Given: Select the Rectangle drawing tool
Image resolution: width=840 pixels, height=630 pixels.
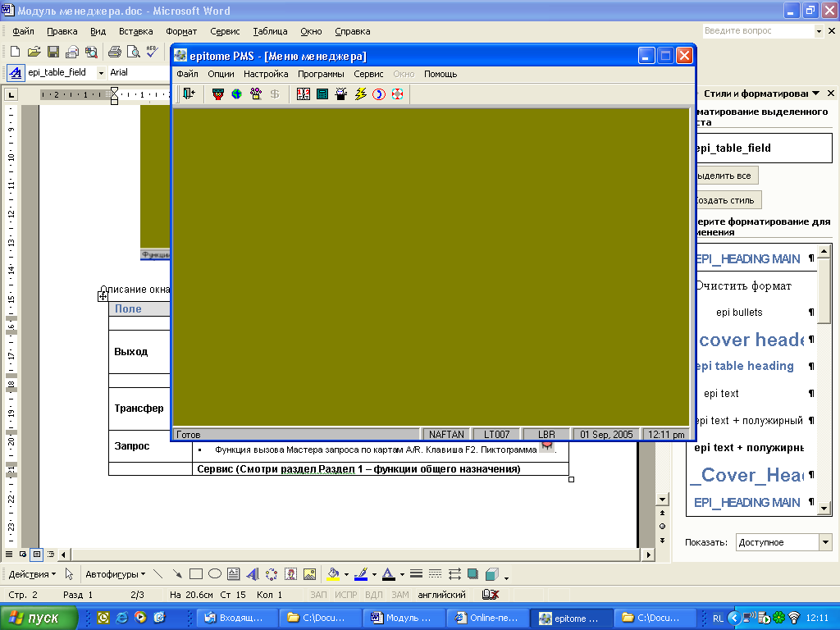Looking at the screenshot, I should coord(196,574).
